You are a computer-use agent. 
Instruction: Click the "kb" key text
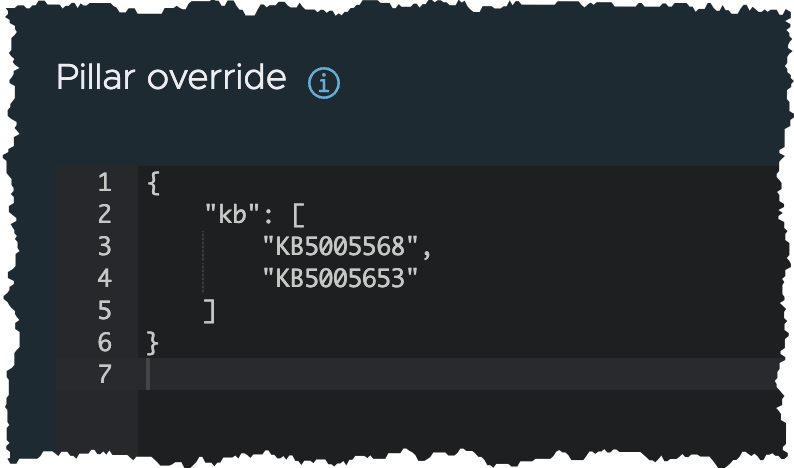(232, 214)
